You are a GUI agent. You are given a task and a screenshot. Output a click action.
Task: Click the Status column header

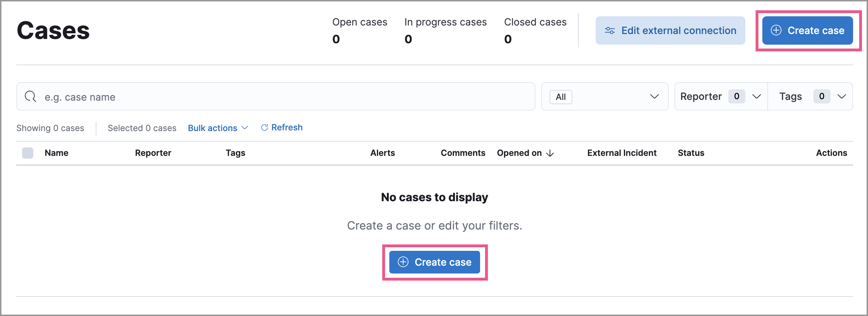(691, 153)
